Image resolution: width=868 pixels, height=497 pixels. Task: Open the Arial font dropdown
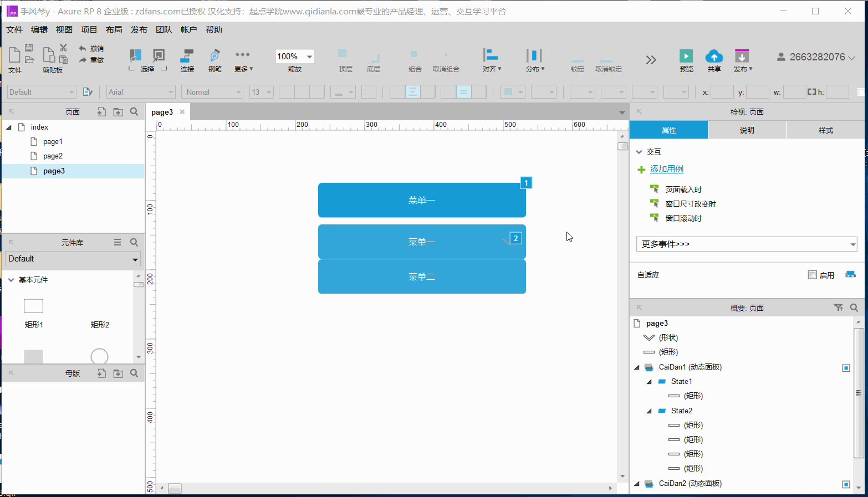tap(141, 92)
